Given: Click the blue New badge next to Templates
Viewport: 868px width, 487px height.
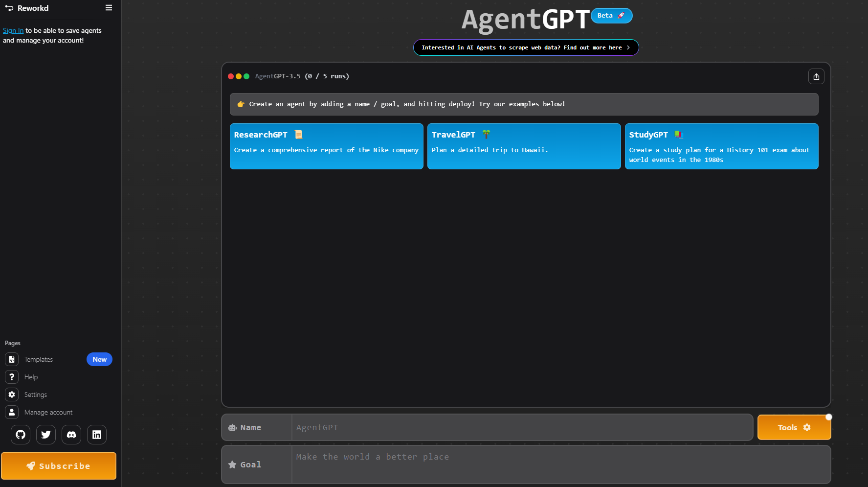Looking at the screenshot, I should point(99,359).
